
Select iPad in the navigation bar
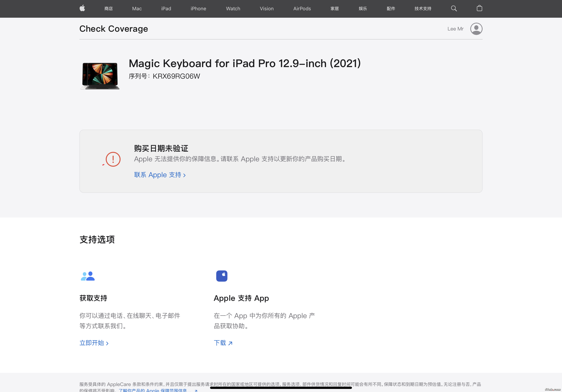[x=166, y=9]
